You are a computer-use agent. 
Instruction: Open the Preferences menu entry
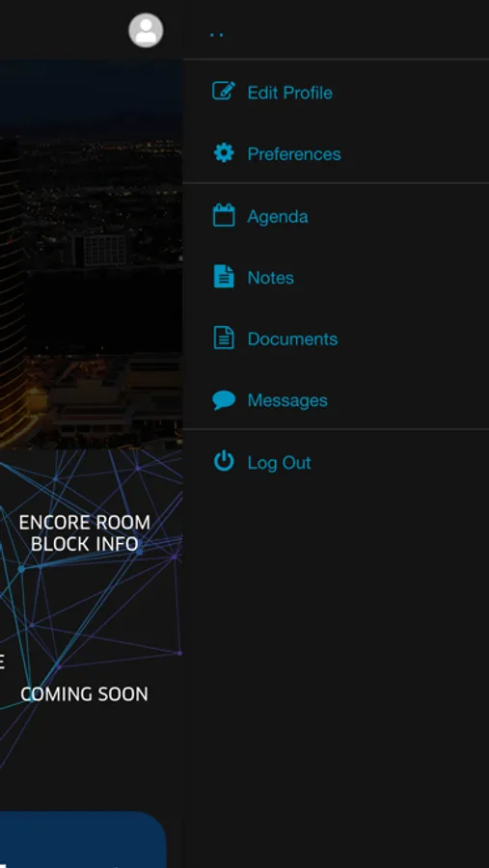click(x=294, y=154)
